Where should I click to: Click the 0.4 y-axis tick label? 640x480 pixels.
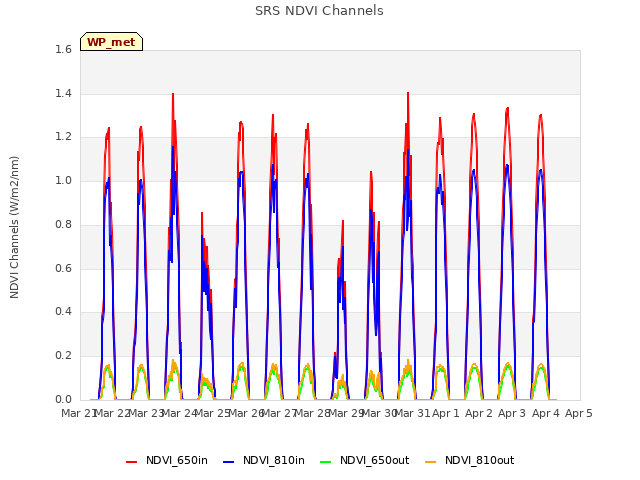point(63,311)
